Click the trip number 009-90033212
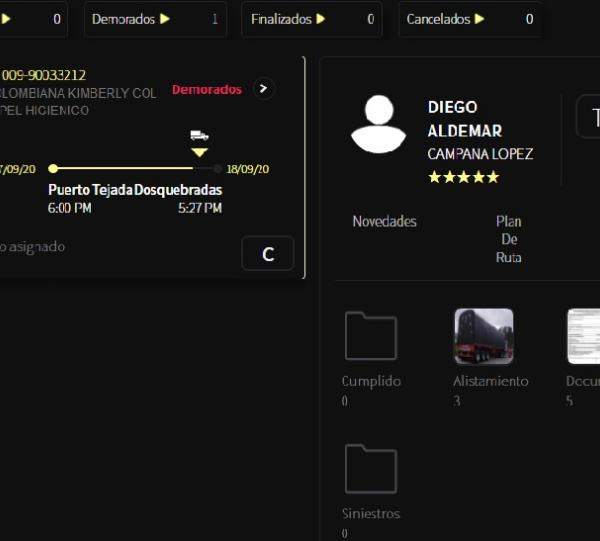600x541 pixels. coord(44,75)
